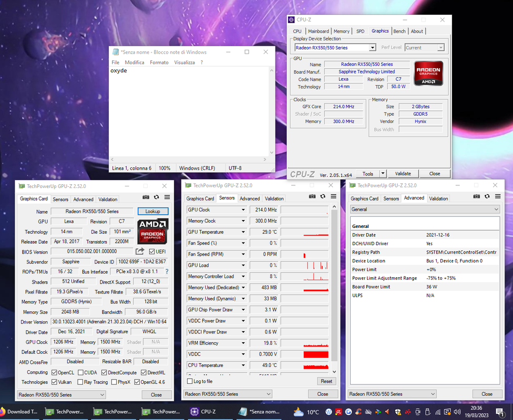
Task: Open CPU-Z Display Device Selection dropdown
Action: pyautogui.click(x=372, y=48)
